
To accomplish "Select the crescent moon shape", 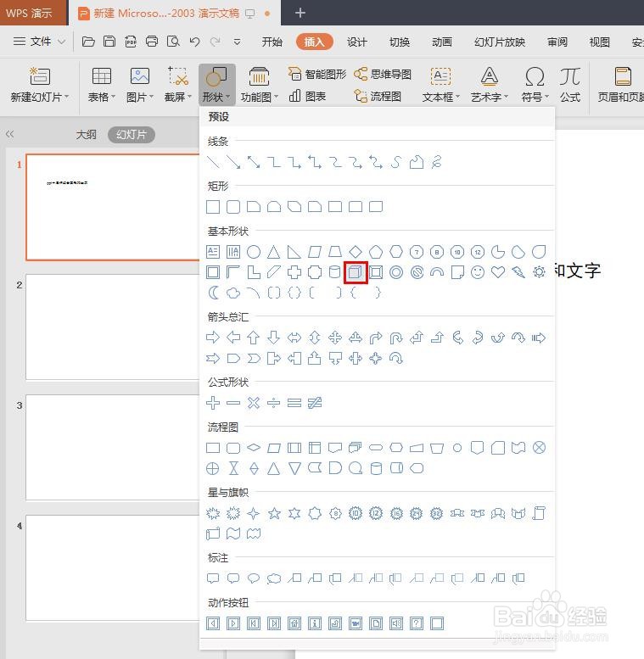I will point(213,293).
